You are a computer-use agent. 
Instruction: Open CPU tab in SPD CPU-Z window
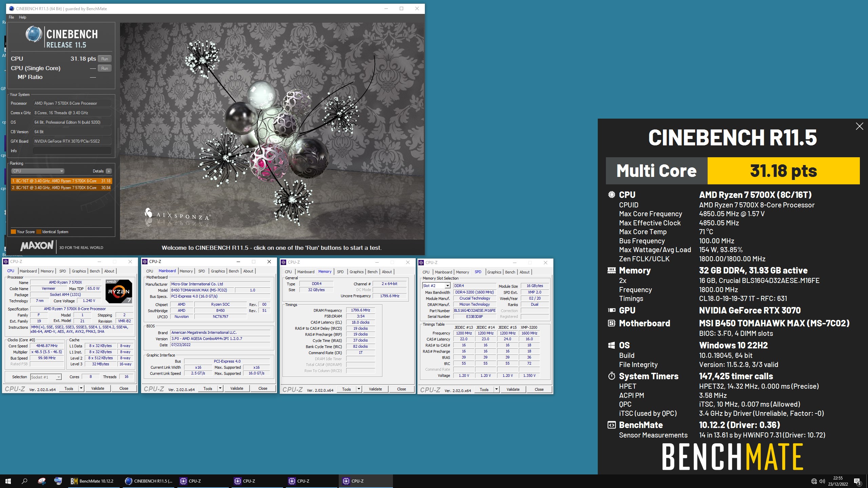point(426,272)
